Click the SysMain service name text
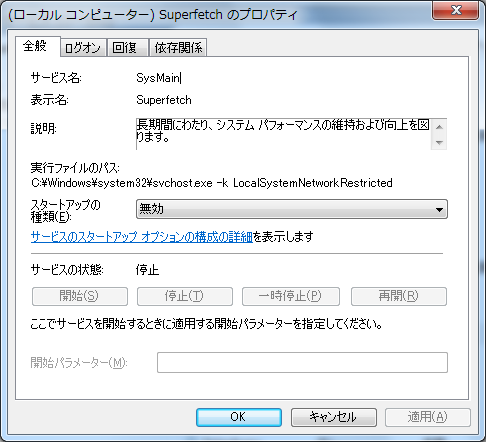The width and height of the screenshot is (486, 442). point(158,78)
